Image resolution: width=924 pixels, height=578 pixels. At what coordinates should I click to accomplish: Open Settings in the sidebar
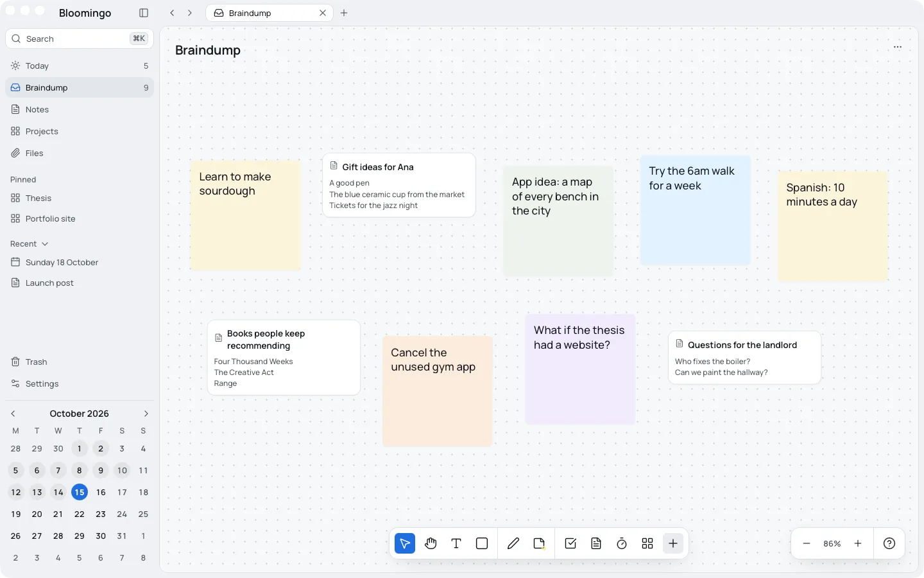point(80,384)
